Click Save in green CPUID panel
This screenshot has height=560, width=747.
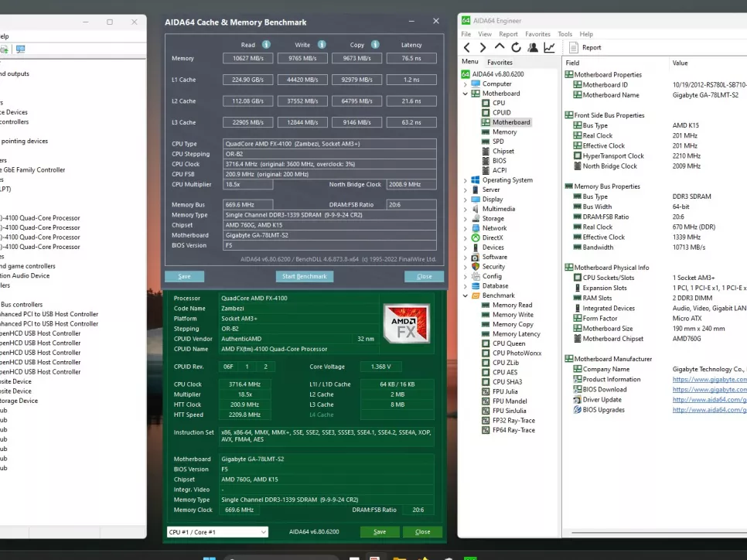[380, 532]
